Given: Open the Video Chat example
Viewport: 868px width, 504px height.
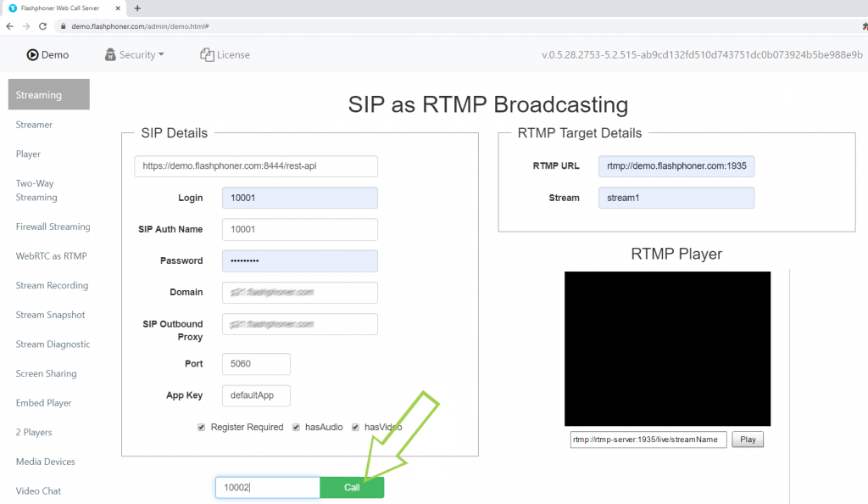Looking at the screenshot, I should (x=38, y=490).
